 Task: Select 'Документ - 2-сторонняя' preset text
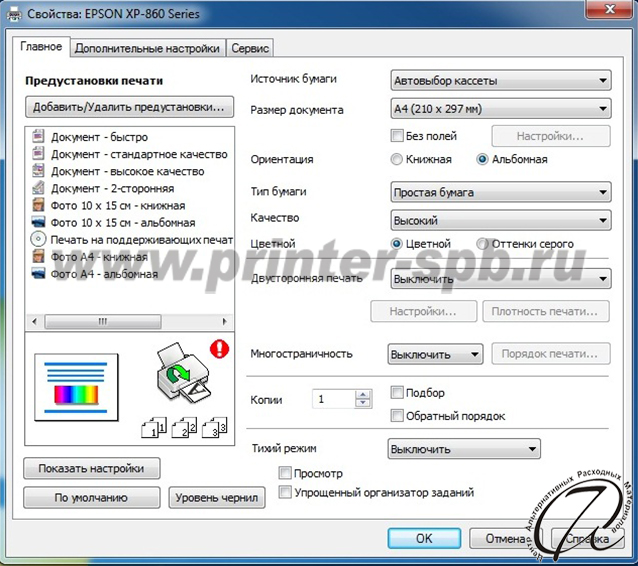[112, 188]
